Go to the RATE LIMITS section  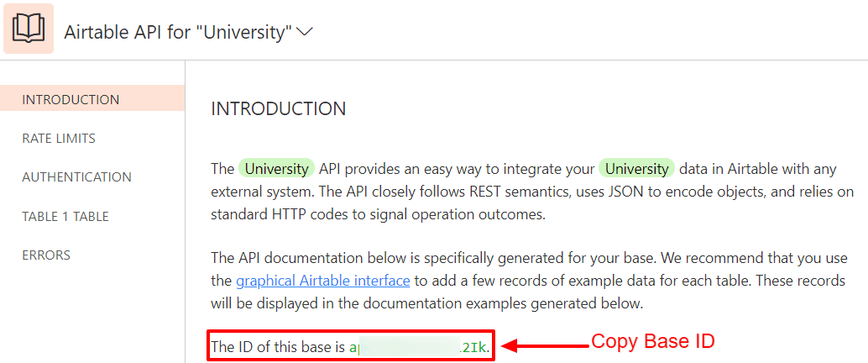coord(59,139)
